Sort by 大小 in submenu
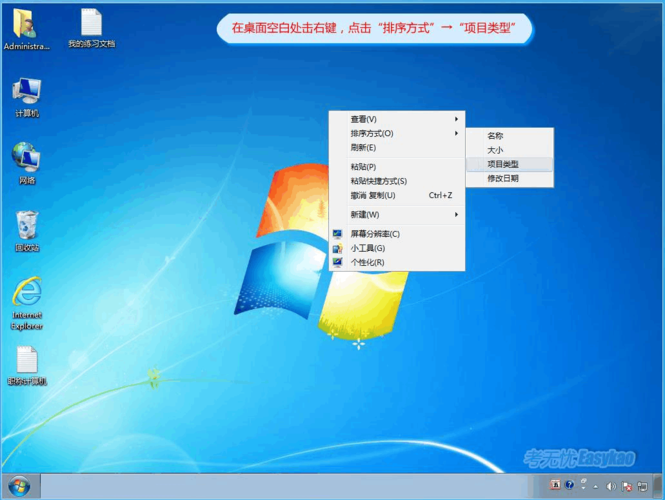 [509, 150]
